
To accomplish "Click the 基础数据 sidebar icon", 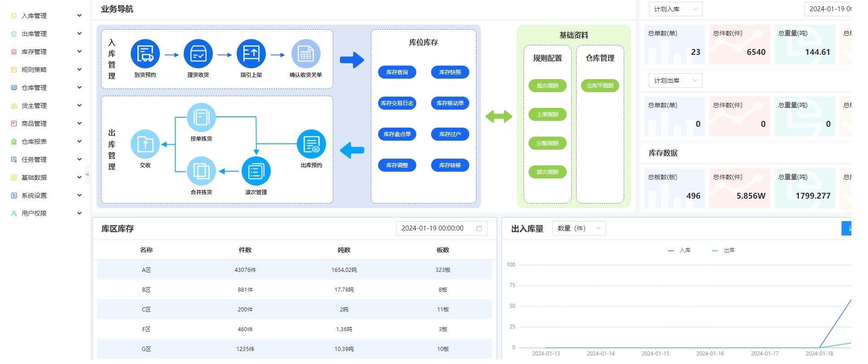I will (14, 178).
